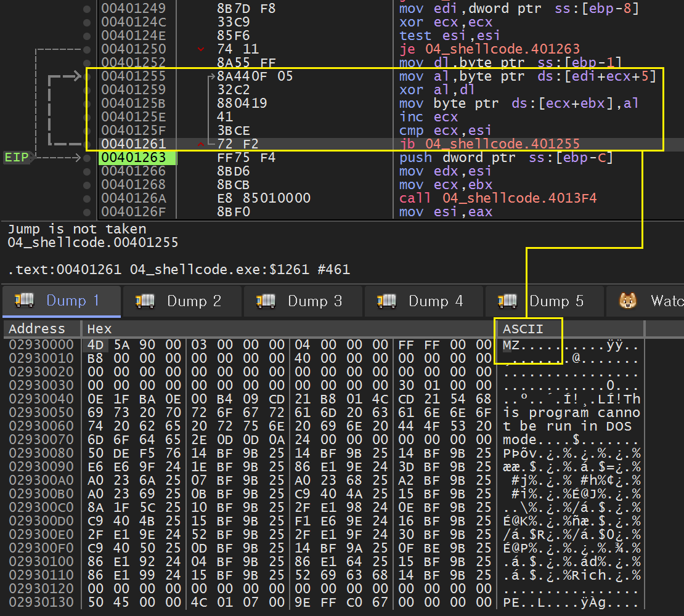The image size is (684, 616).
Task: Click the green EIP marker label
Action: [17, 157]
